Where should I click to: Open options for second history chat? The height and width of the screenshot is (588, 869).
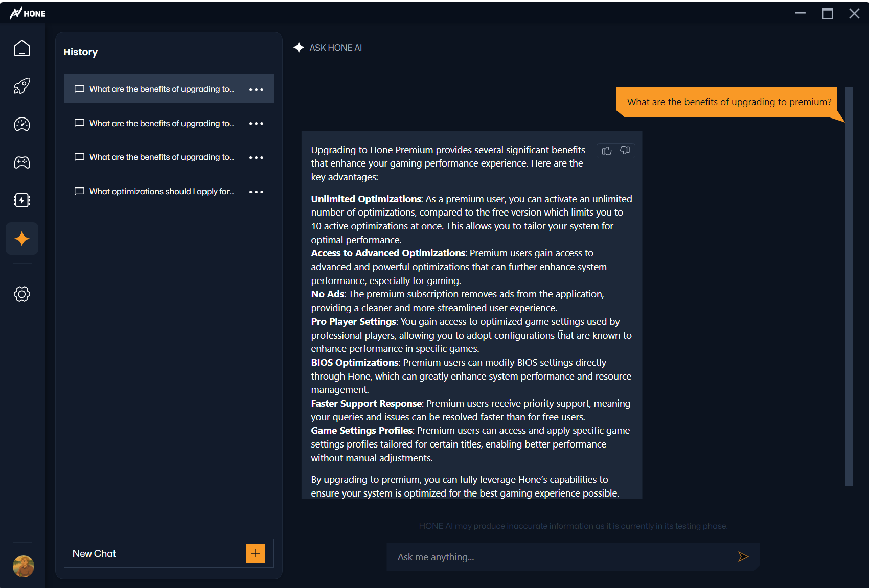pyautogui.click(x=256, y=124)
